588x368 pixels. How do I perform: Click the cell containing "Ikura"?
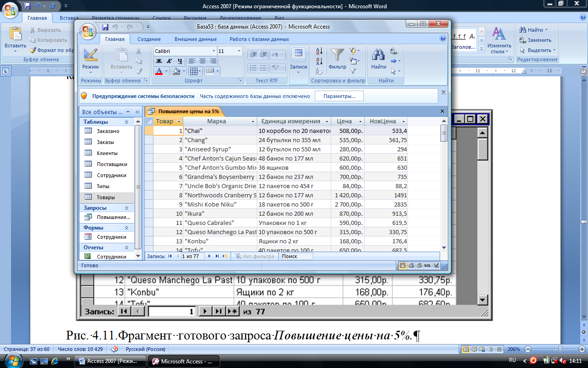(220, 213)
